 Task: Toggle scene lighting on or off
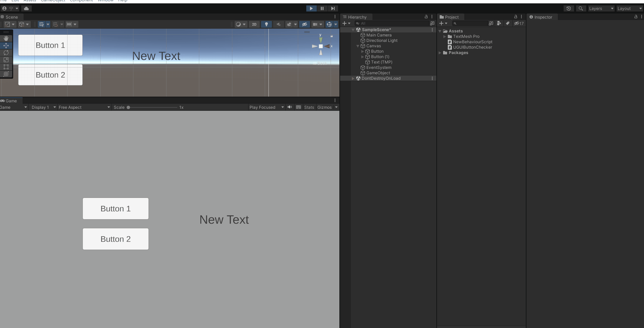click(x=266, y=24)
